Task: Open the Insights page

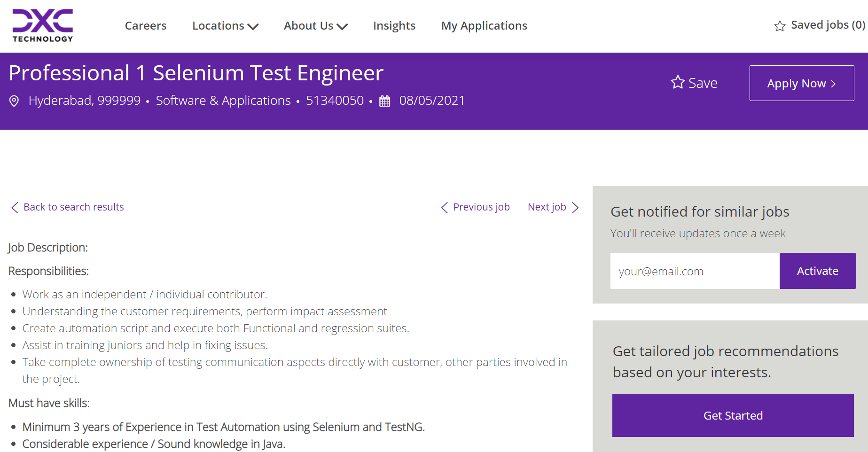Action: (394, 26)
